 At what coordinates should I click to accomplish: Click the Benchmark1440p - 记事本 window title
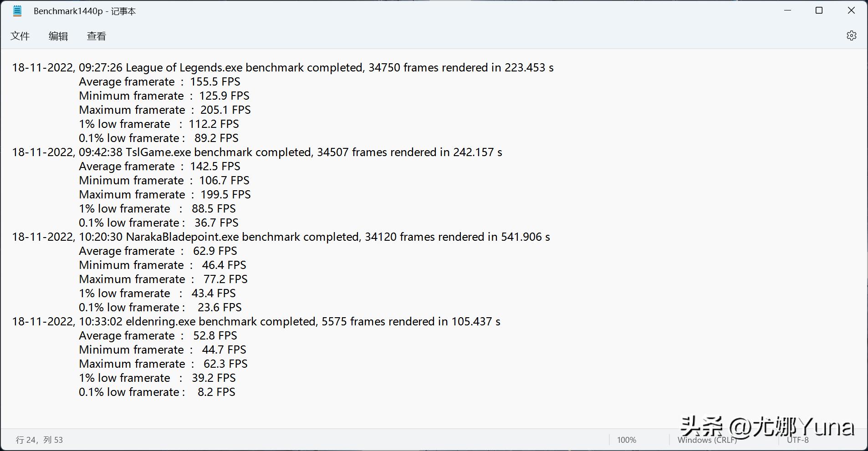click(85, 11)
